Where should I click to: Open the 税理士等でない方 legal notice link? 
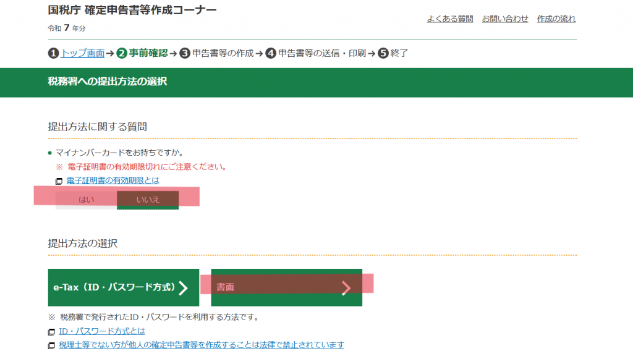(201, 345)
